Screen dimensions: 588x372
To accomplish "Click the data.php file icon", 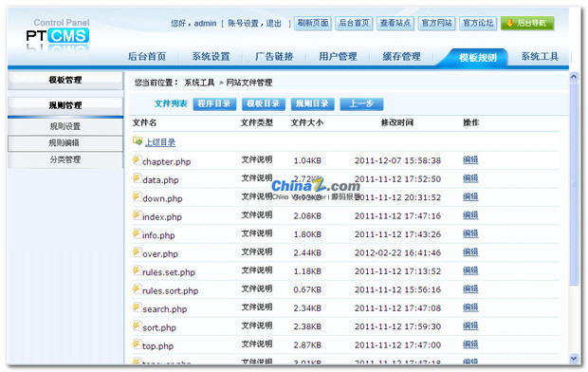I will click(x=137, y=177).
